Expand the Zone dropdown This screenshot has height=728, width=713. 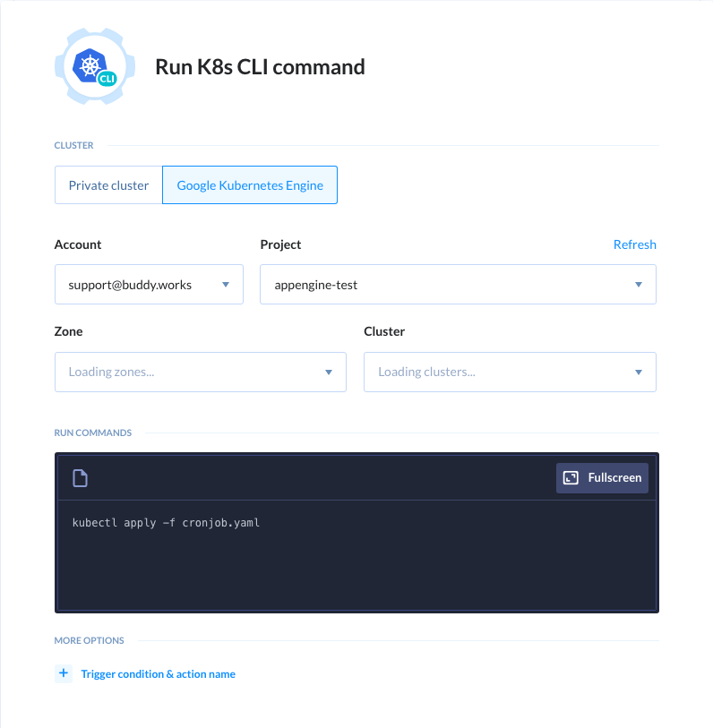201,372
